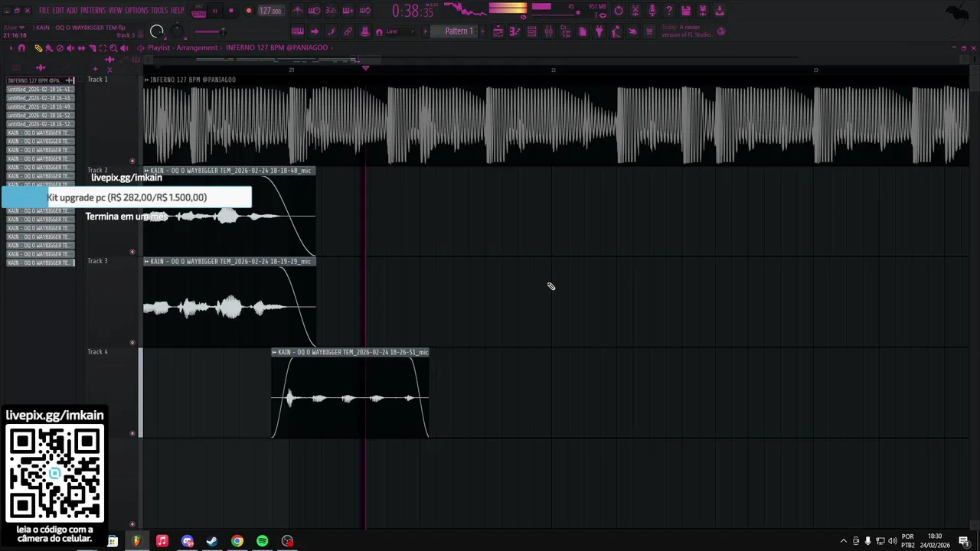Open the ADD menu
980x551 pixels.
click(x=72, y=11)
